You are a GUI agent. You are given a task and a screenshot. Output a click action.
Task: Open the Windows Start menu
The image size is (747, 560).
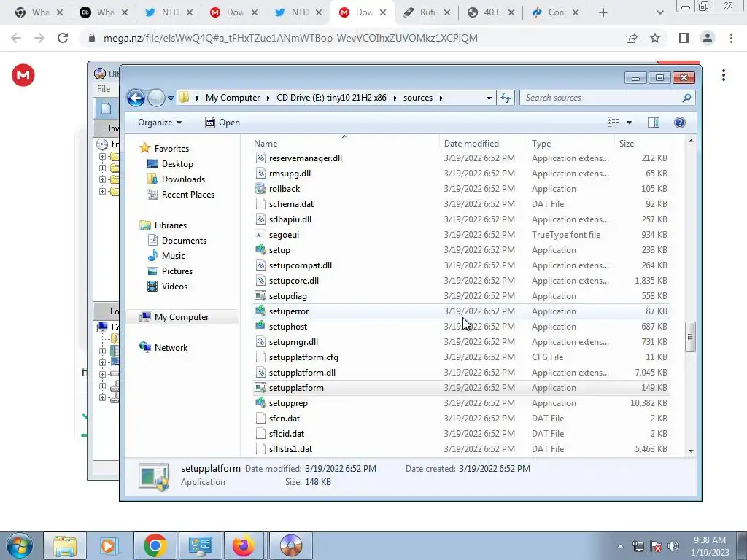point(19,545)
